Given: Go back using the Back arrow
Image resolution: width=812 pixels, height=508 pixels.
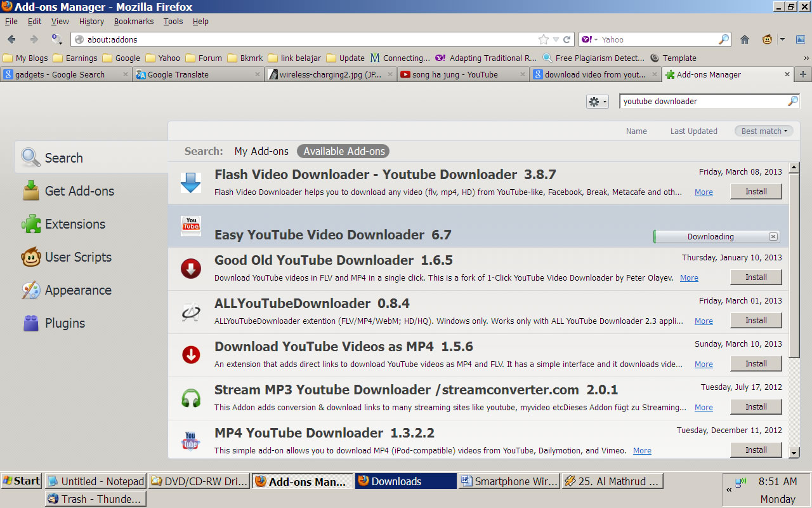Looking at the screenshot, I should point(11,39).
